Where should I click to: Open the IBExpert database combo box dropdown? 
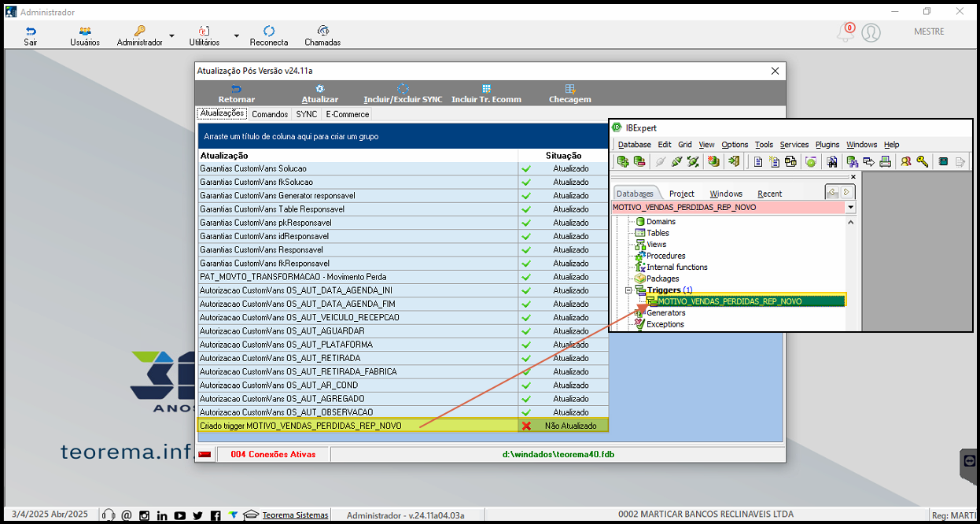(850, 208)
